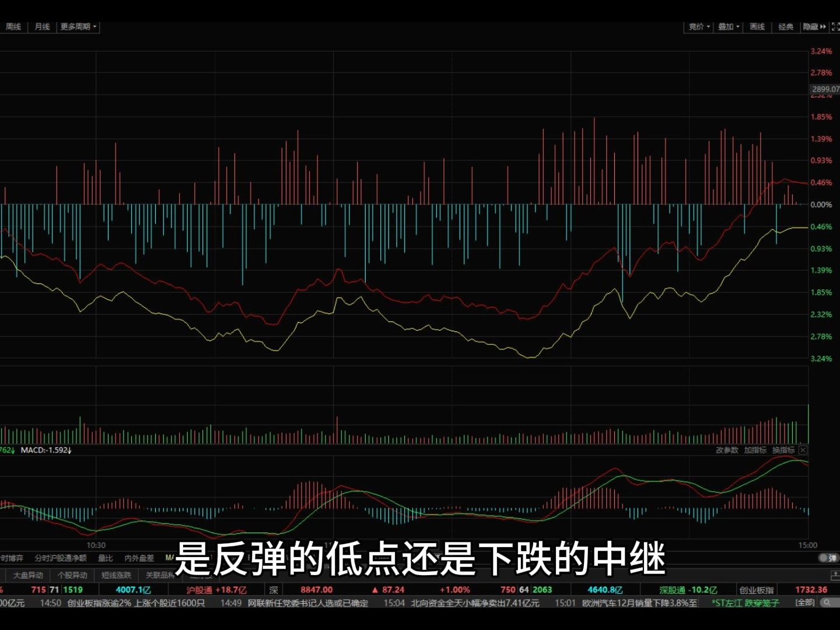Click the 3.24% top axis label

coord(821,51)
